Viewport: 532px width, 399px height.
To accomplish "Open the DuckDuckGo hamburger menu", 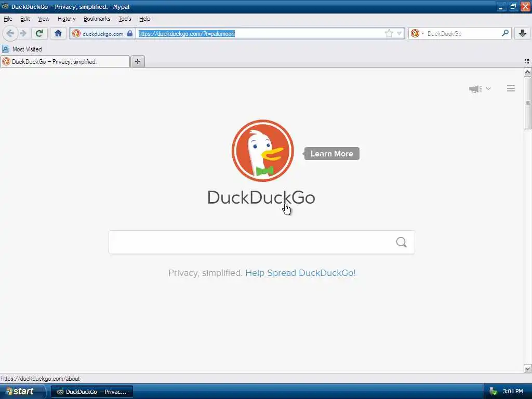I will point(511,88).
